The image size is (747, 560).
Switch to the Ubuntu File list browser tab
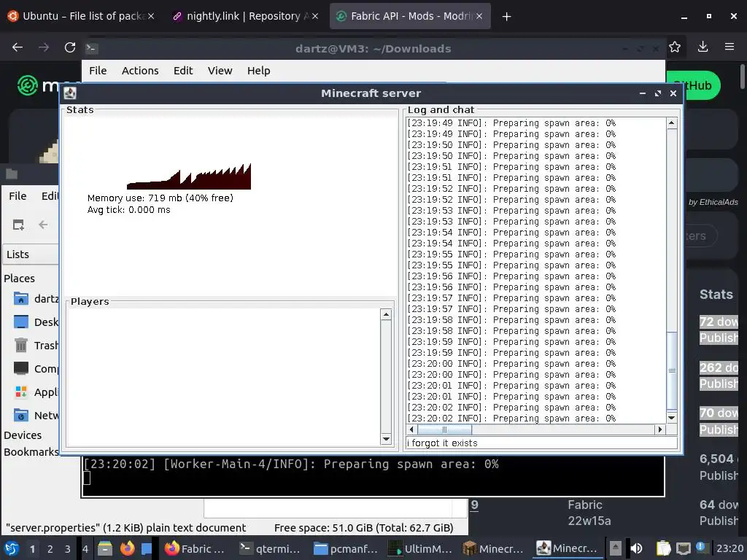pos(81,16)
